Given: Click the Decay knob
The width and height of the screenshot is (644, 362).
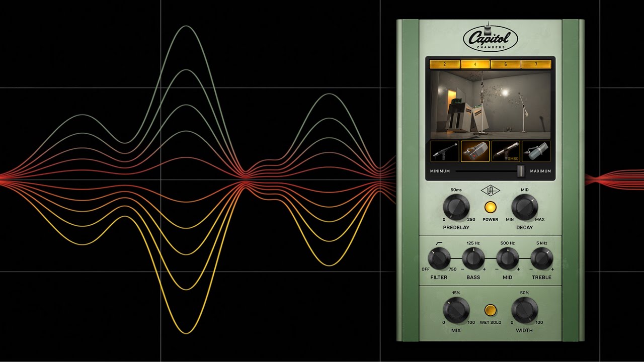Looking at the screenshot, I should click(525, 207).
